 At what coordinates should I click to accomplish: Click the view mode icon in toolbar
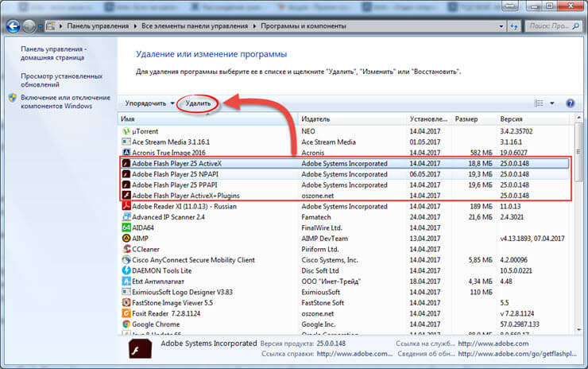(539, 103)
